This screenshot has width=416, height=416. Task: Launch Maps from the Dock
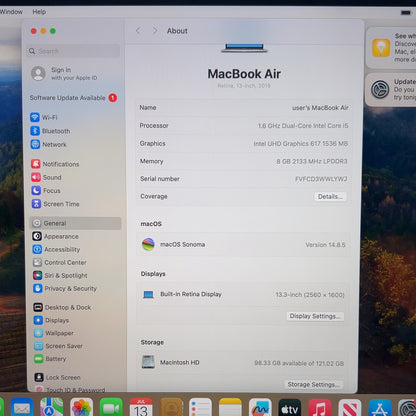click(x=51, y=407)
